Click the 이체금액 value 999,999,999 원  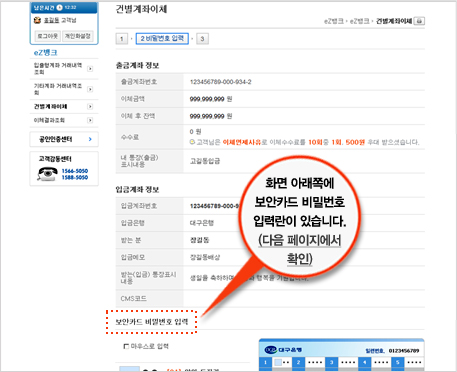pos(211,99)
